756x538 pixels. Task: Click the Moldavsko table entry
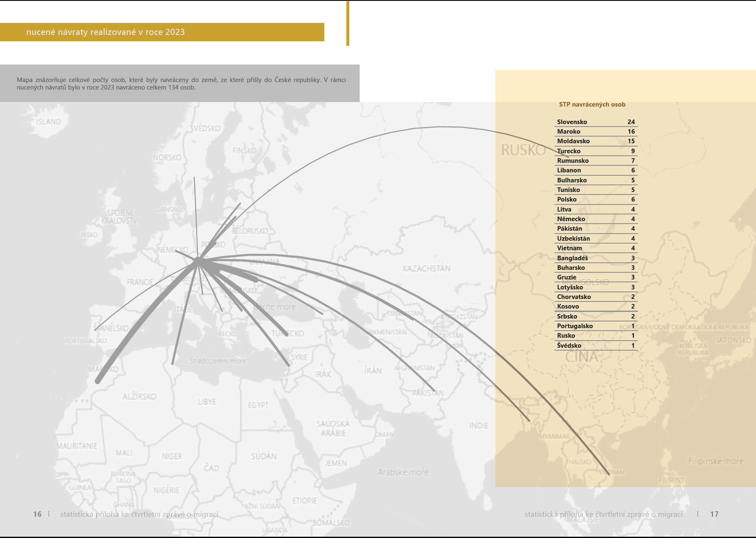[x=595, y=141]
